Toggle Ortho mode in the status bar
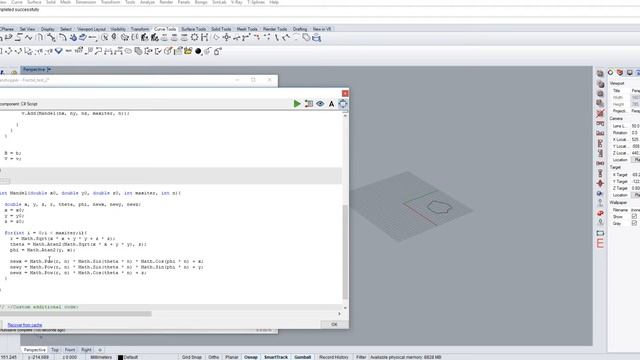 point(213,357)
